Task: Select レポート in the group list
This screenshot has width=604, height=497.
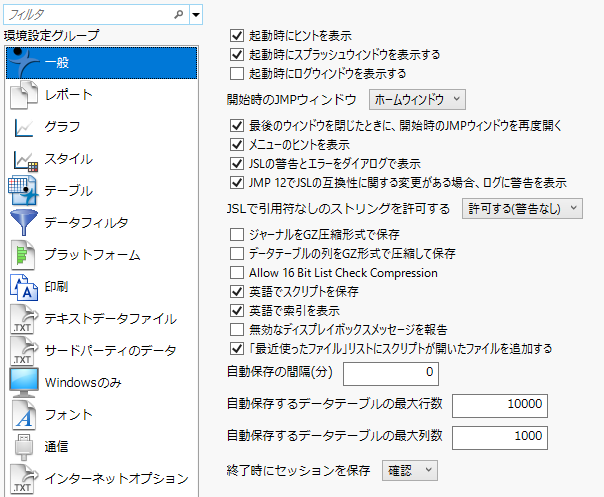Action: [102, 95]
